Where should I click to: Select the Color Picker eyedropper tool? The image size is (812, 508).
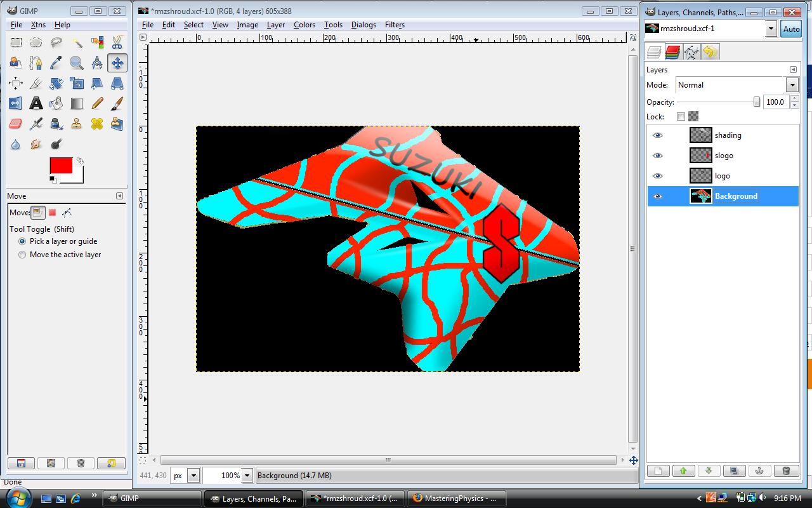(56, 63)
